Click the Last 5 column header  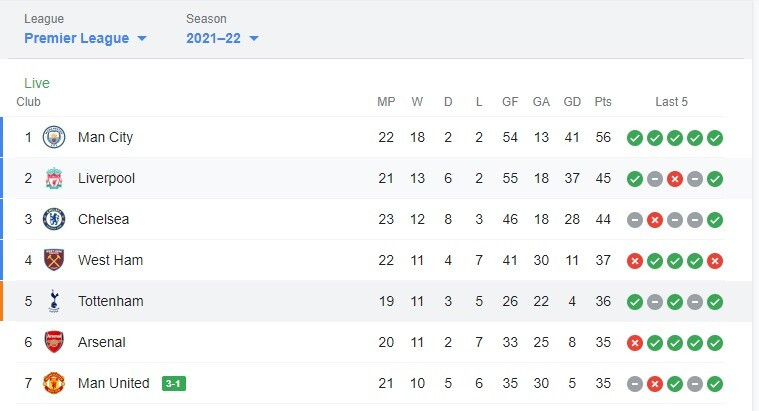coord(671,102)
